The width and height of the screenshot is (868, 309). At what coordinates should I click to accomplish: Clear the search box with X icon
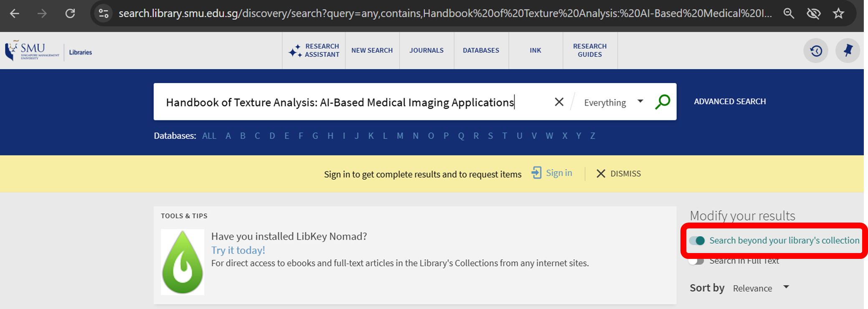559,102
